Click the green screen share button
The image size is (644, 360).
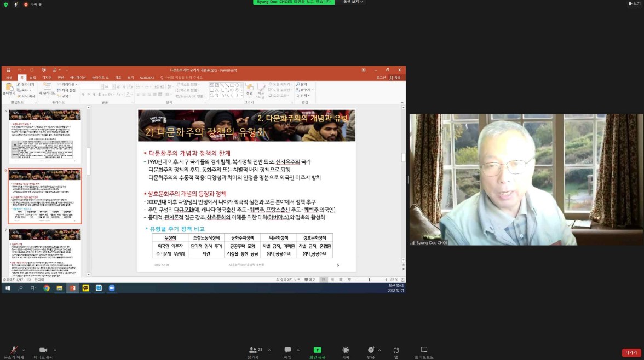[x=317, y=350]
